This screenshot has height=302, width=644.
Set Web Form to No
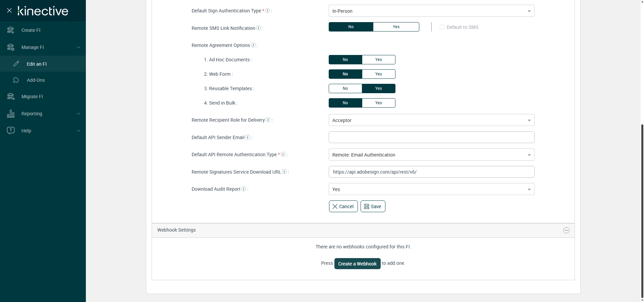(x=345, y=74)
